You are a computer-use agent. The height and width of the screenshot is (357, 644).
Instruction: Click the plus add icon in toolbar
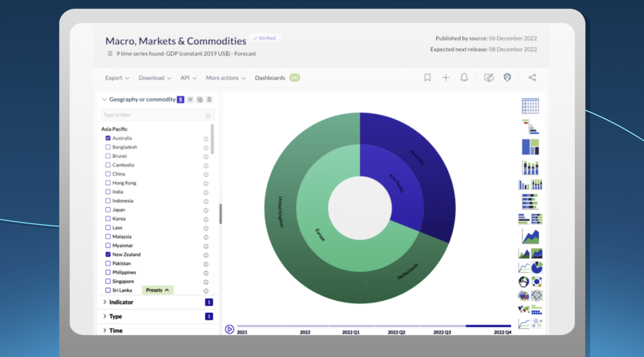click(x=446, y=78)
